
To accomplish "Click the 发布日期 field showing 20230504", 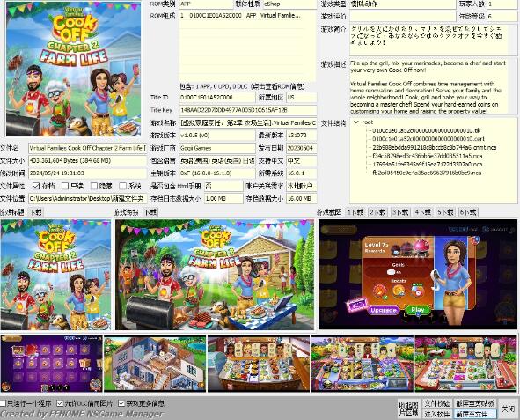I will pyautogui.click(x=302, y=148).
